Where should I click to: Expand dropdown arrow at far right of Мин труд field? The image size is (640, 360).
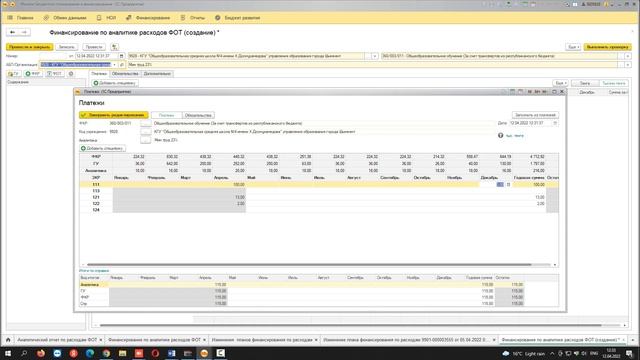coord(628,64)
